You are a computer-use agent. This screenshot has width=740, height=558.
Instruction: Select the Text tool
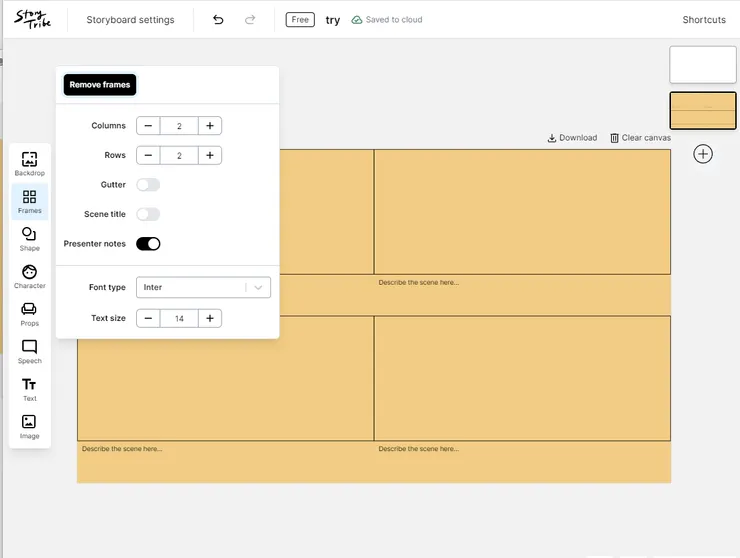[29, 389]
